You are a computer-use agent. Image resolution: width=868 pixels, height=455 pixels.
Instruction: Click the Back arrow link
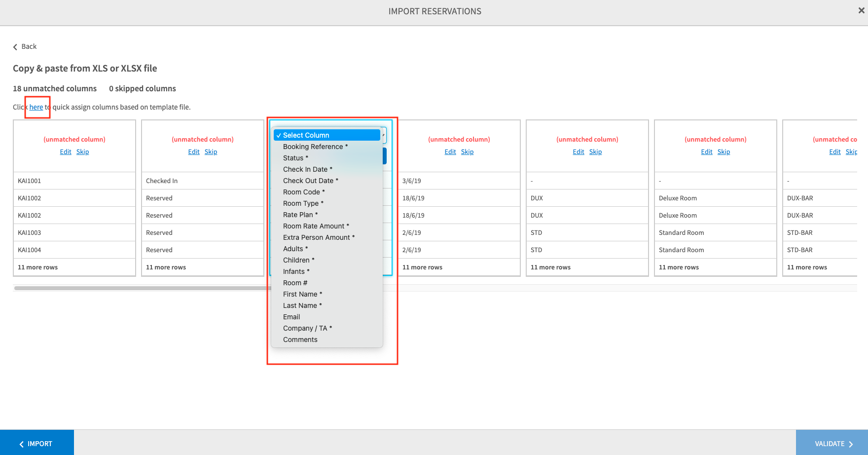click(x=25, y=46)
